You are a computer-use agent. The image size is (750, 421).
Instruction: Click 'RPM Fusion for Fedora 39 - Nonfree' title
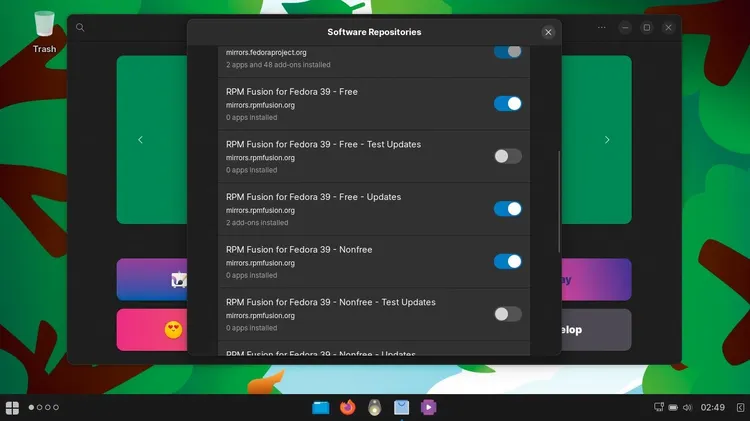[x=299, y=249]
